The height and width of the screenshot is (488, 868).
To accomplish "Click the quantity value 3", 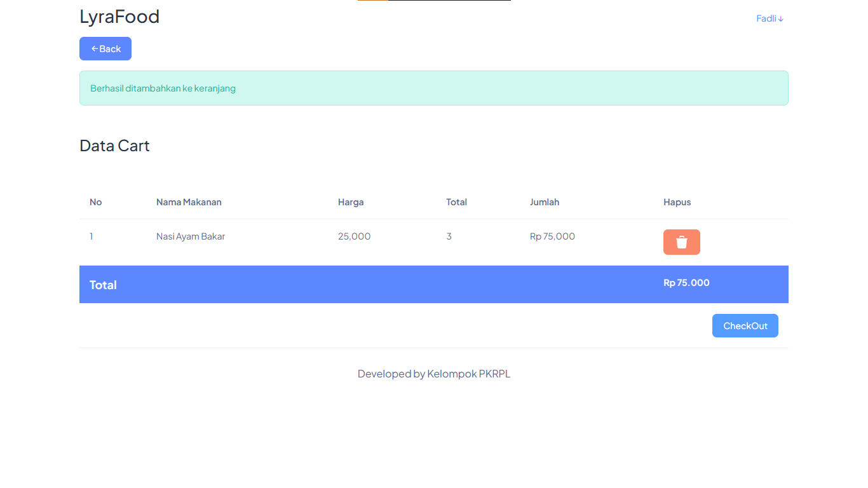I will (x=449, y=236).
